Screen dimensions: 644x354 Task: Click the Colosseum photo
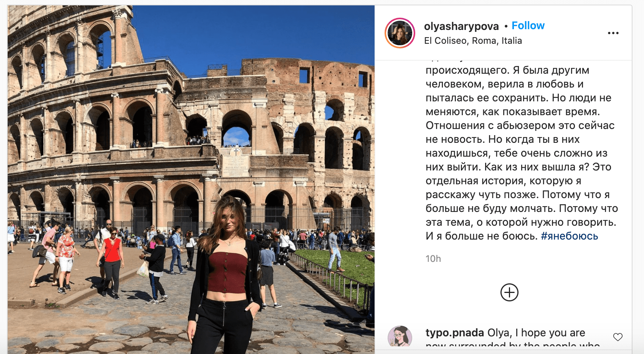(x=191, y=179)
